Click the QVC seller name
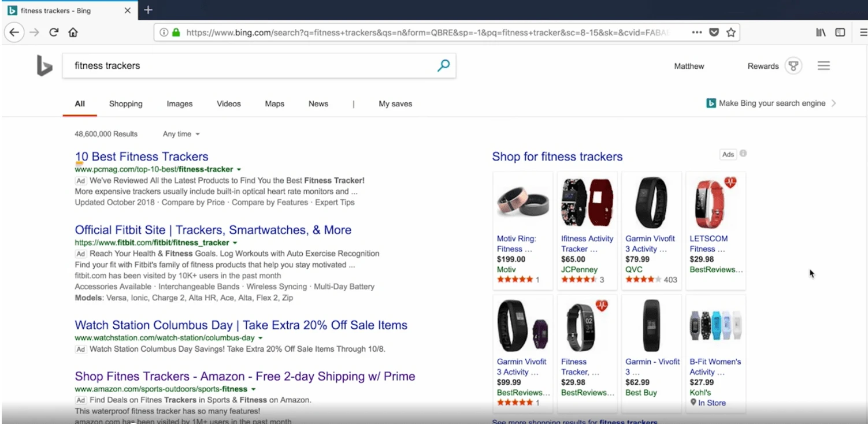Screen dimensions: 868x424 pyautogui.click(x=634, y=270)
